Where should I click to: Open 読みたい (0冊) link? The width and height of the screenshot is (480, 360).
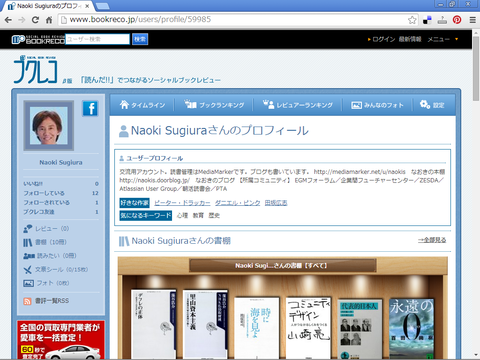click(x=56, y=256)
